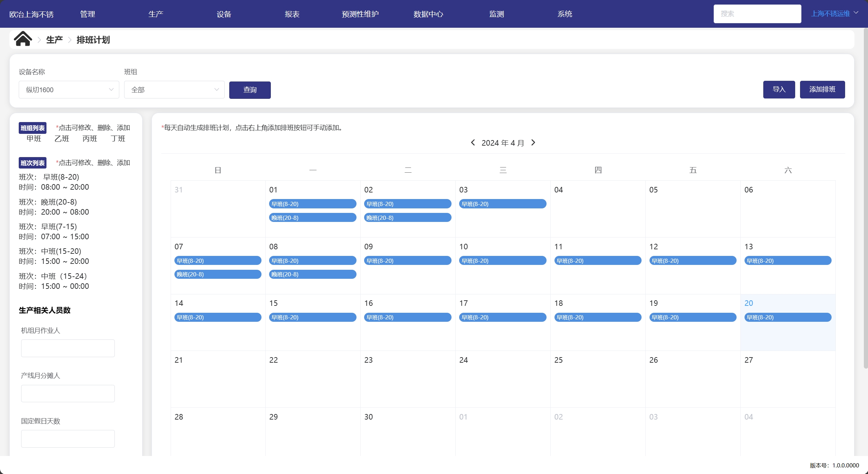Viewport: 868px width, 474px height.
Task: Click the 添加排班 button
Action: coord(822,89)
